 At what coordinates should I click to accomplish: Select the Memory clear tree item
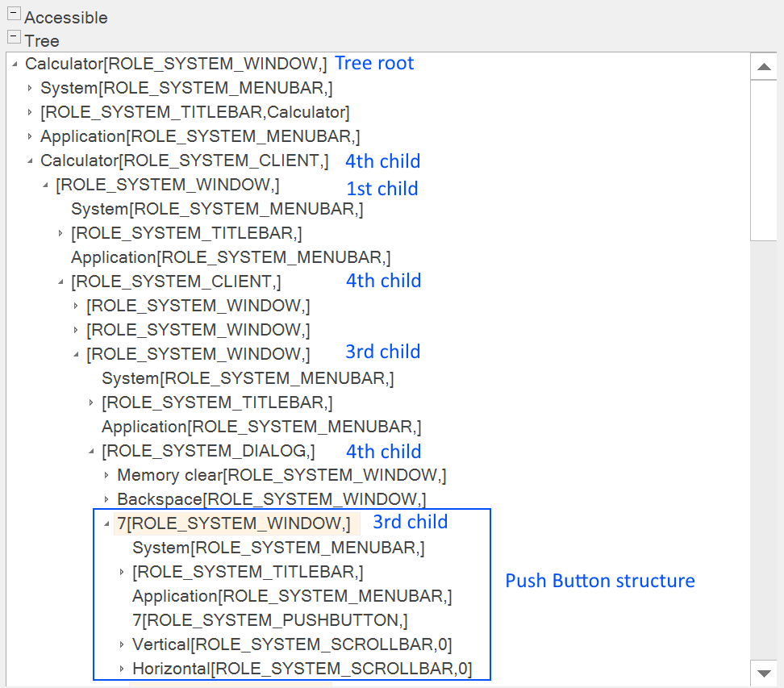pyautogui.click(x=281, y=475)
